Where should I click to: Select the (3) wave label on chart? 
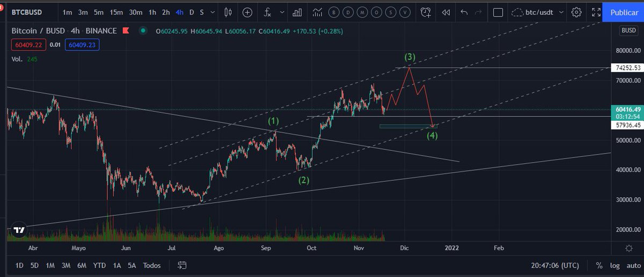point(410,56)
